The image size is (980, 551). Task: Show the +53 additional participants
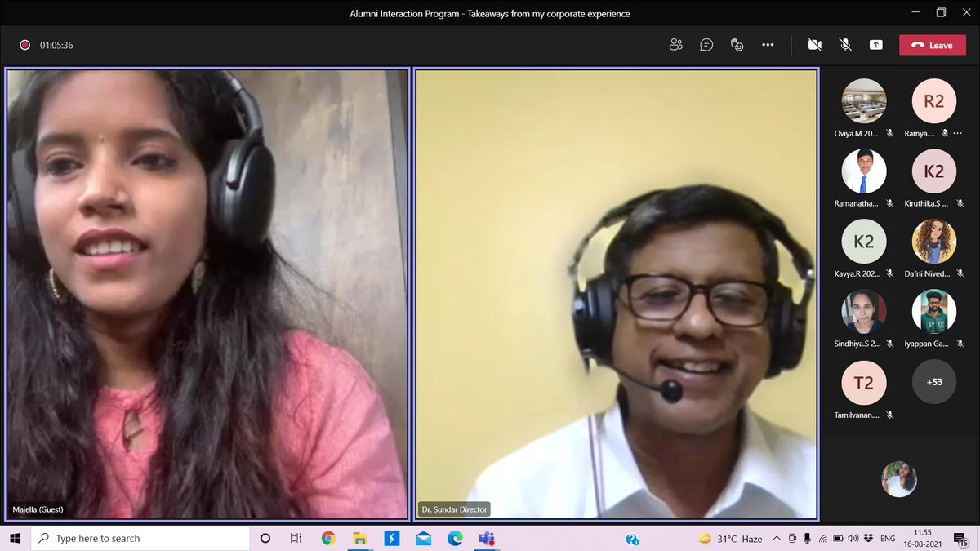click(x=933, y=382)
